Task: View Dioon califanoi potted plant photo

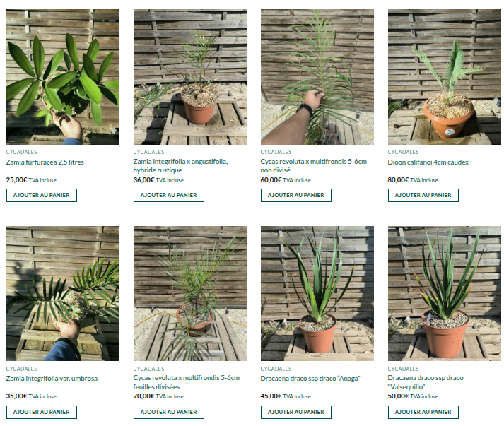Action: [444, 77]
